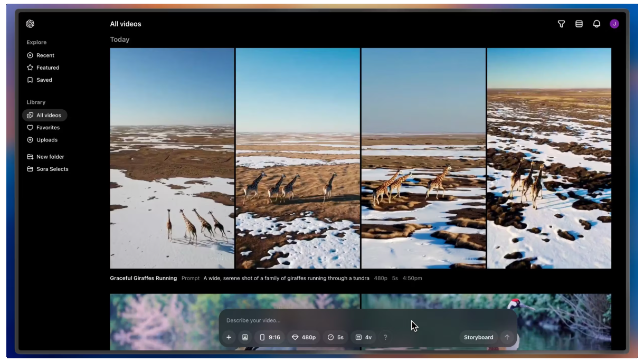This screenshot has width=644, height=362.
Task: Select the Uploads library section
Action: click(46, 140)
